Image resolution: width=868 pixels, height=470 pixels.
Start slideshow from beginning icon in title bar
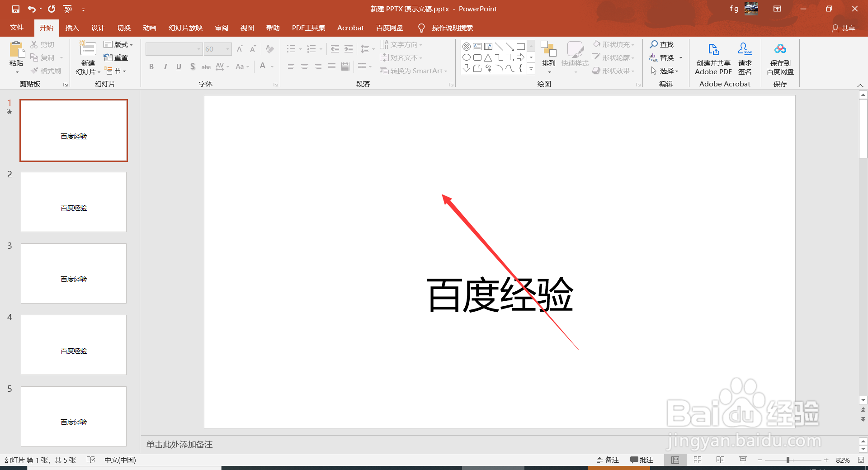(67, 9)
